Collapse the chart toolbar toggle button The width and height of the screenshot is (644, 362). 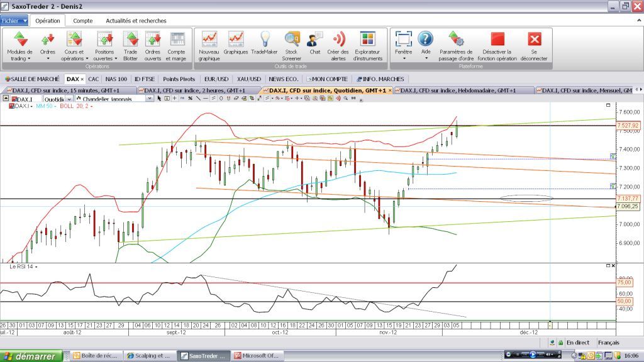tap(6, 99)
